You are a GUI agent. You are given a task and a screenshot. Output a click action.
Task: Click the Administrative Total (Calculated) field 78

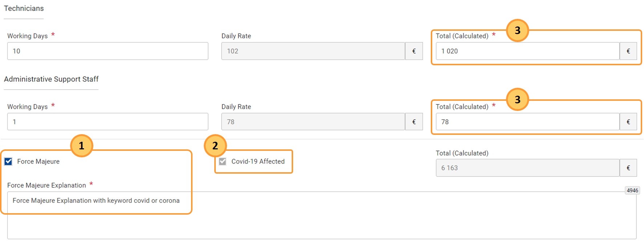pos(527,122)
